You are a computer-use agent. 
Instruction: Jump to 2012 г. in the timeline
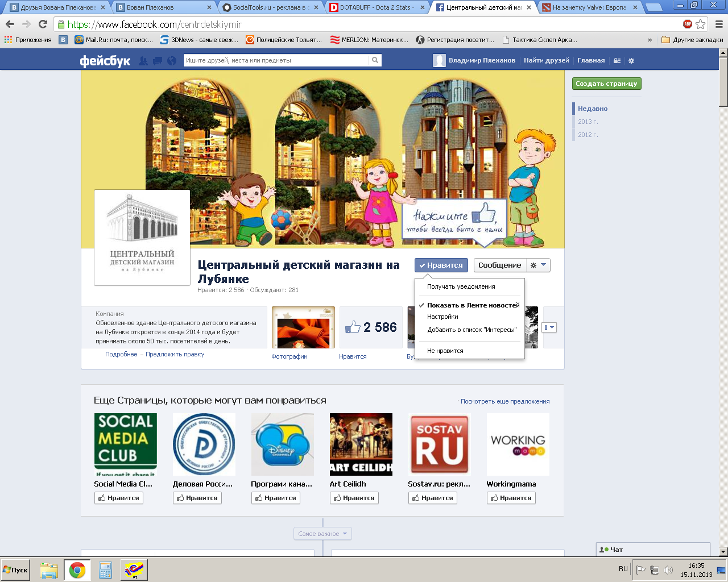point(588,135)
